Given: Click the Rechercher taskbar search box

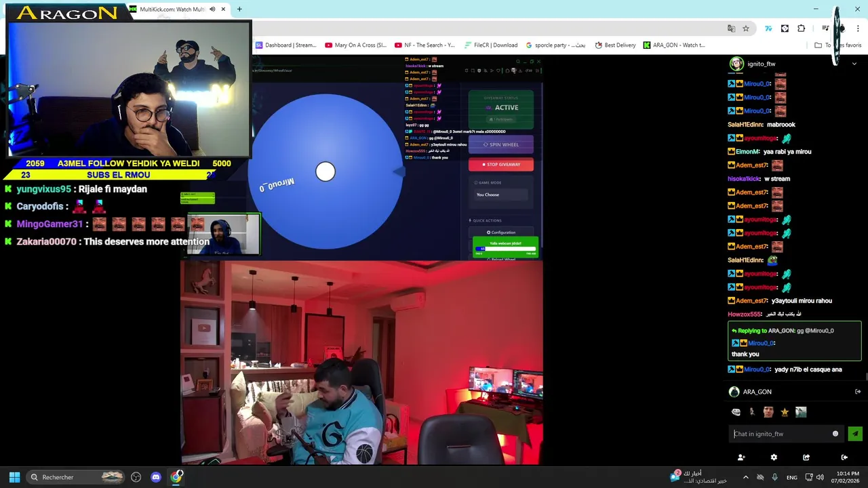Looking at the screenshot, I should point(75,477).
